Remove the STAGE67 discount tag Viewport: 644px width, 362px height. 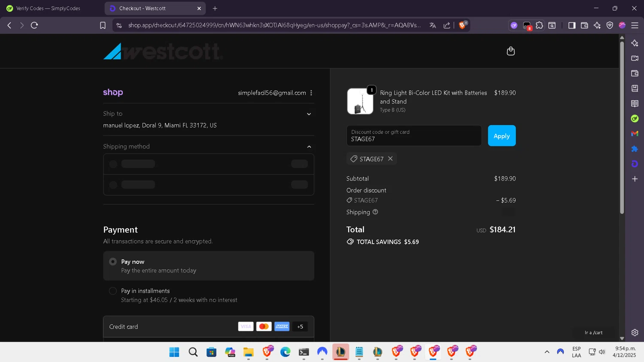point(390,159)
